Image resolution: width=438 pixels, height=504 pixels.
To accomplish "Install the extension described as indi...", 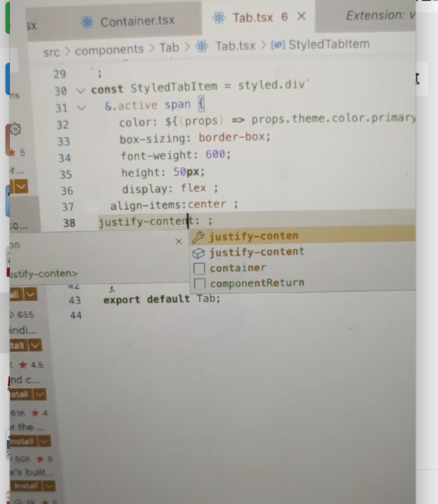I will (19, 346).
